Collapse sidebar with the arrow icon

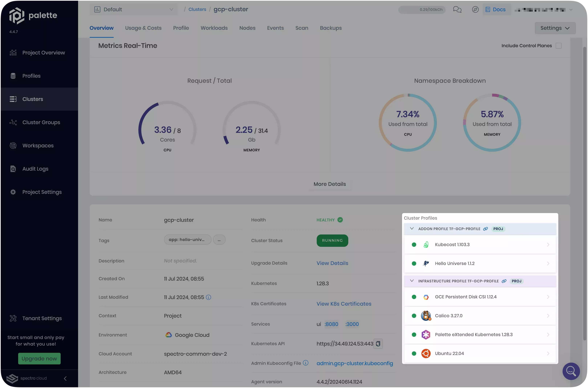65,379
